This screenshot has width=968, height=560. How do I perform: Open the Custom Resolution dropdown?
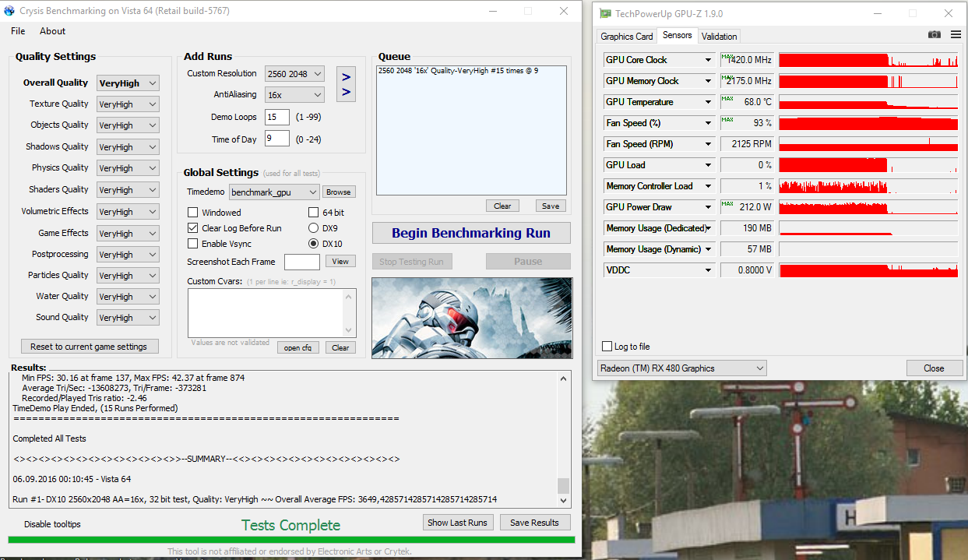[294, 74]
